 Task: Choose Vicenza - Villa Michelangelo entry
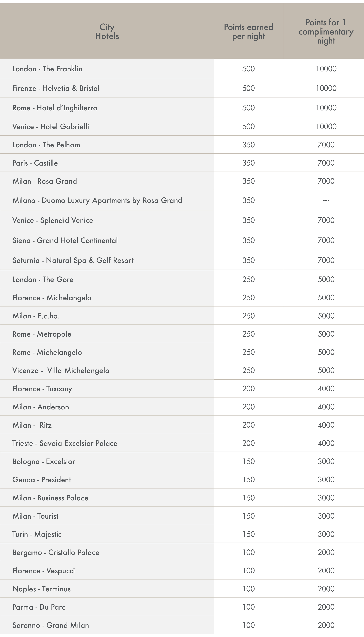coord(61,371)
